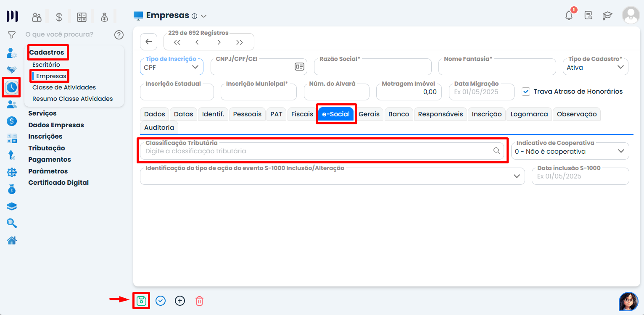
Task: Select the calculator grid icon in the top toolbar
Action: tap(82, 17)
